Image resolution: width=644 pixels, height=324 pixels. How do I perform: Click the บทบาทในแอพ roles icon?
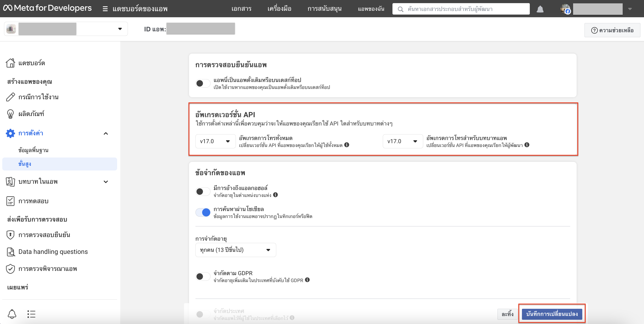pyautogui.click(x=10, y=181)
